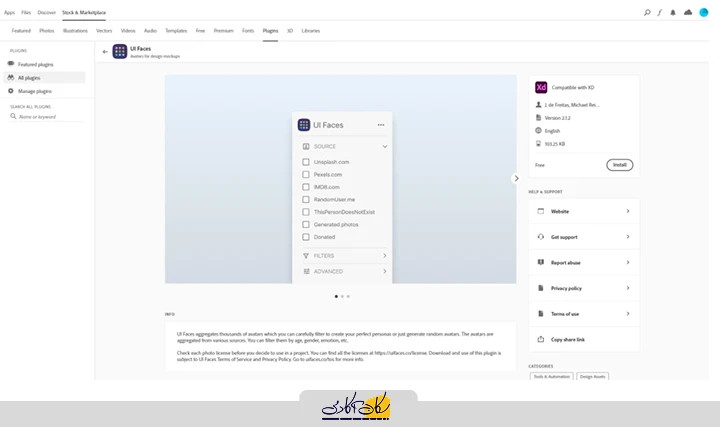Open the search magnifier in top bar

647,13
